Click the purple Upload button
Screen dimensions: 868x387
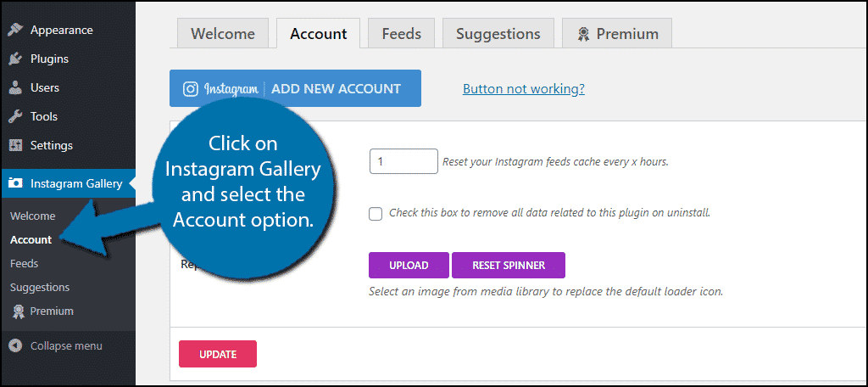coord(409,265)
